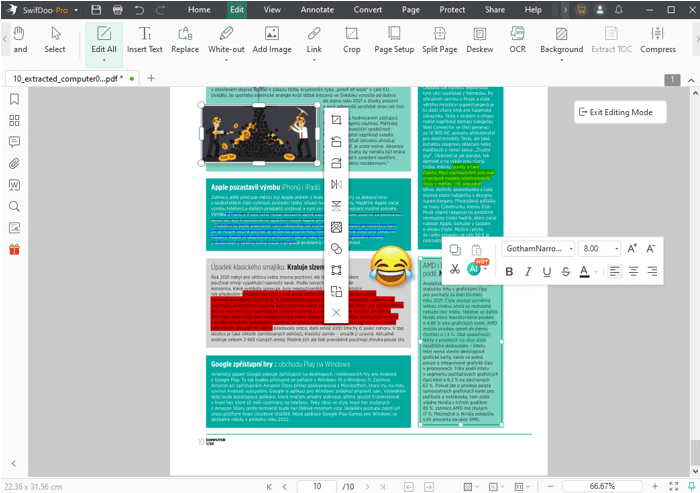
Task: Open a new tab with plus button
Action: 151,79
